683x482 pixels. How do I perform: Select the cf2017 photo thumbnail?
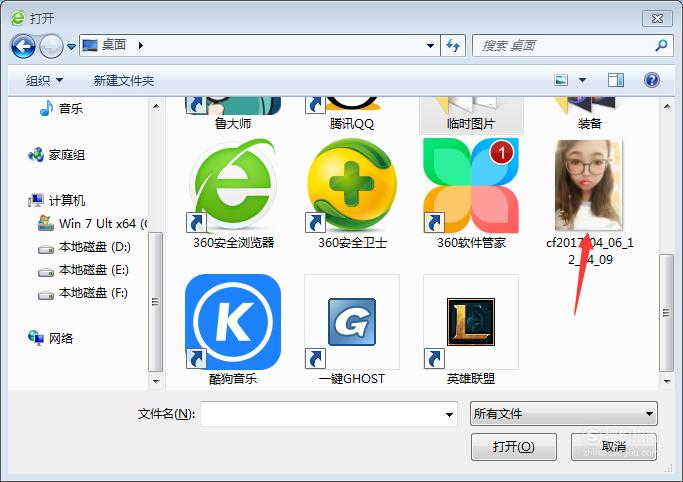[x=589, y=185]
